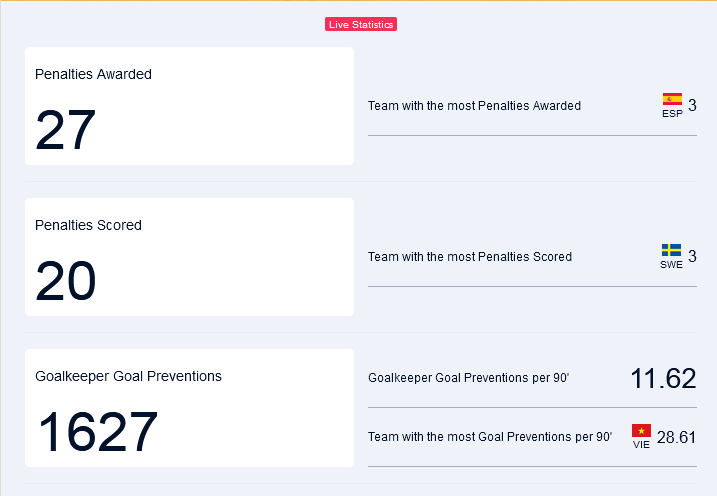
Task: Open the Penalties Awarded card
Action: pyautogui.click(x=189, y=106)
